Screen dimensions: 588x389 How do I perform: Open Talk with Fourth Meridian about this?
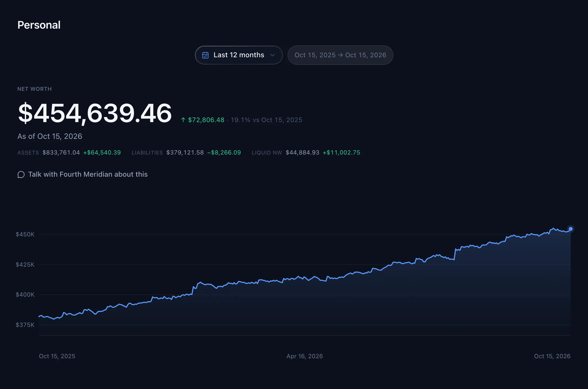82,175
